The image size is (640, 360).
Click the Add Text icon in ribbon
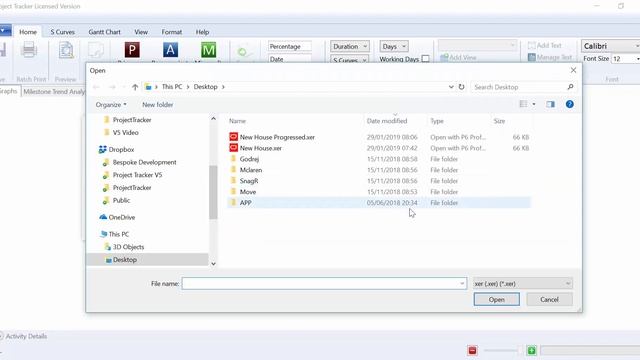pyautogui.click(x=531, y=45)
